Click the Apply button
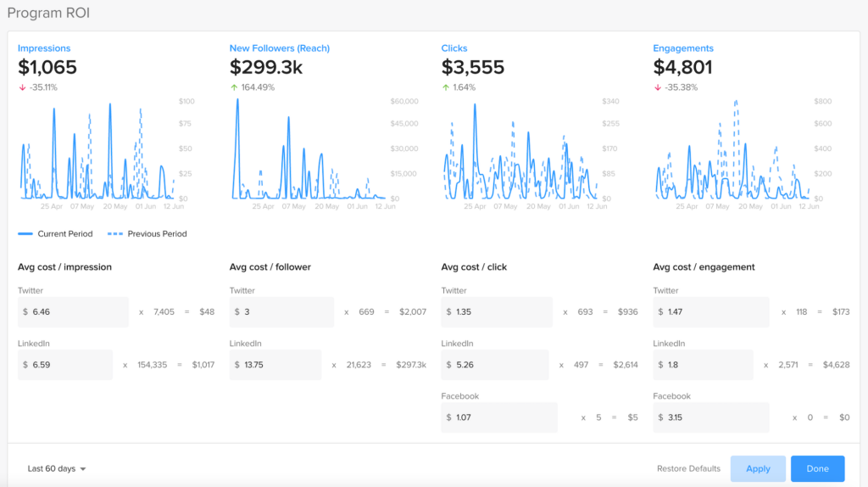The height and width of the screenshot is (487, 868). pyautogui.click(x=758, y=468)
